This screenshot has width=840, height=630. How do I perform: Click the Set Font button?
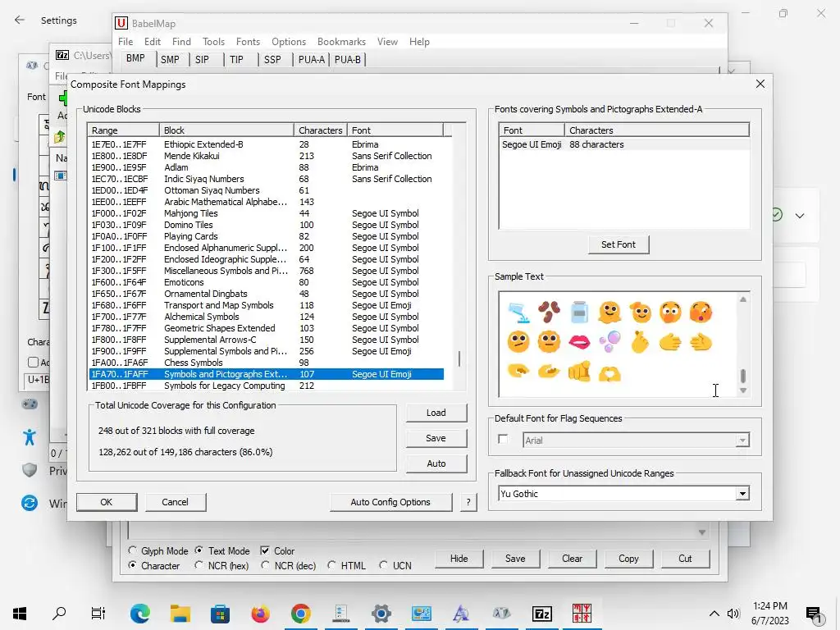619,244
